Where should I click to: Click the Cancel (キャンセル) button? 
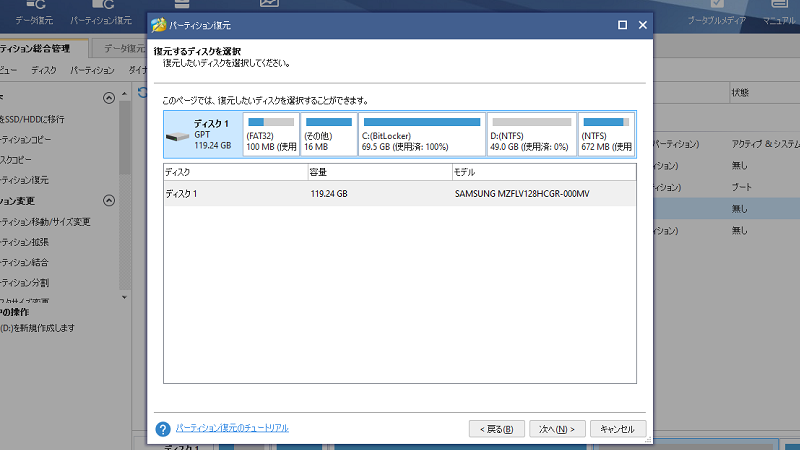tap(618, 429)
